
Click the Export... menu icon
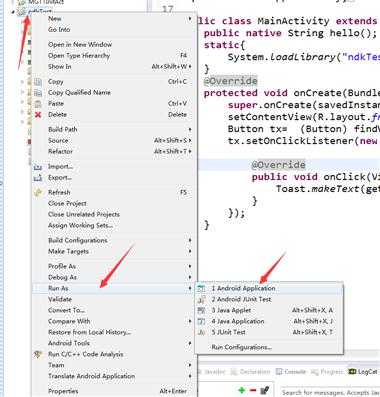click(38, 178)
